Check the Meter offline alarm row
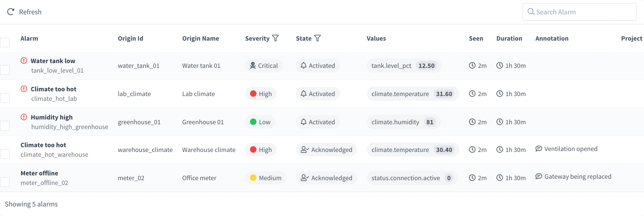 click(x=5, y=182)
